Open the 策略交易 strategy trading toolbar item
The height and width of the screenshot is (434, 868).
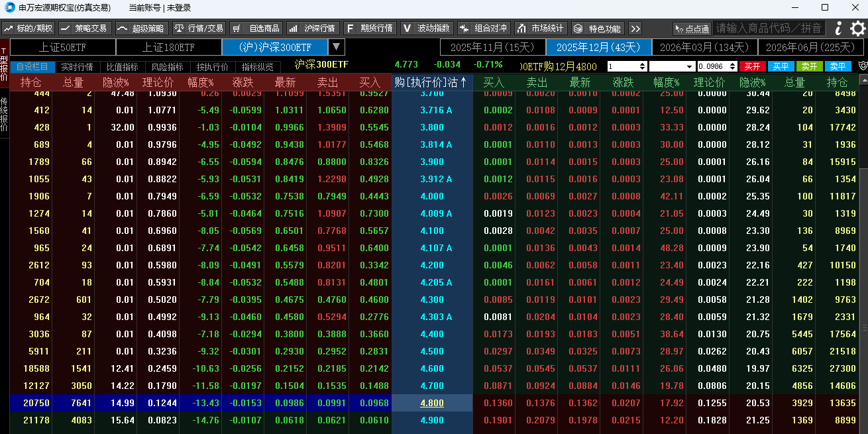coord(83,28)
